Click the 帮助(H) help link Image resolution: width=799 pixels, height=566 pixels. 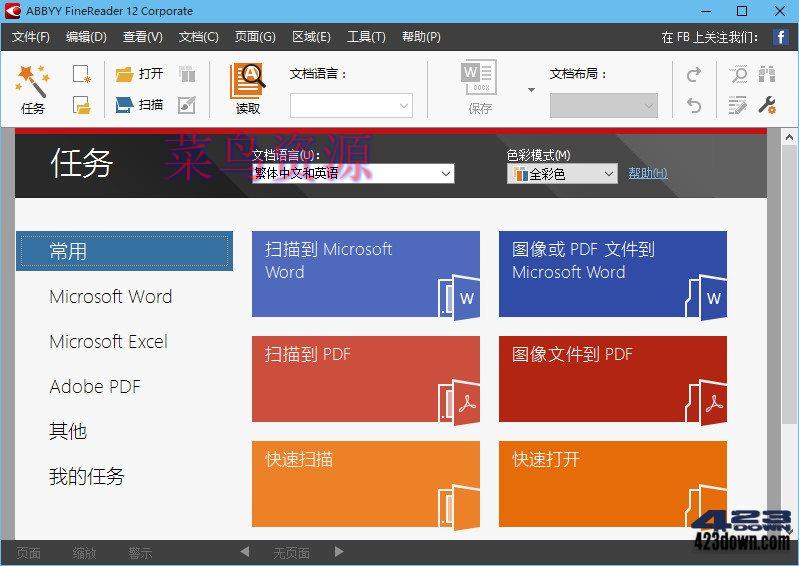[x=648, y=173]
